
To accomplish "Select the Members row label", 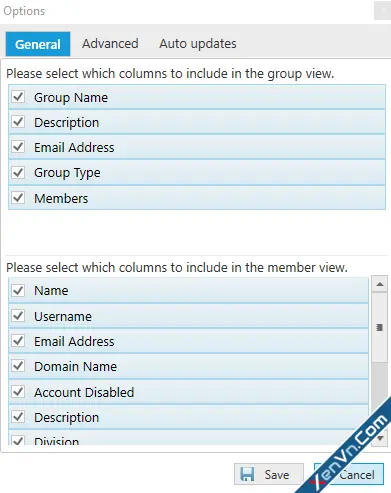I will point(61,198).
